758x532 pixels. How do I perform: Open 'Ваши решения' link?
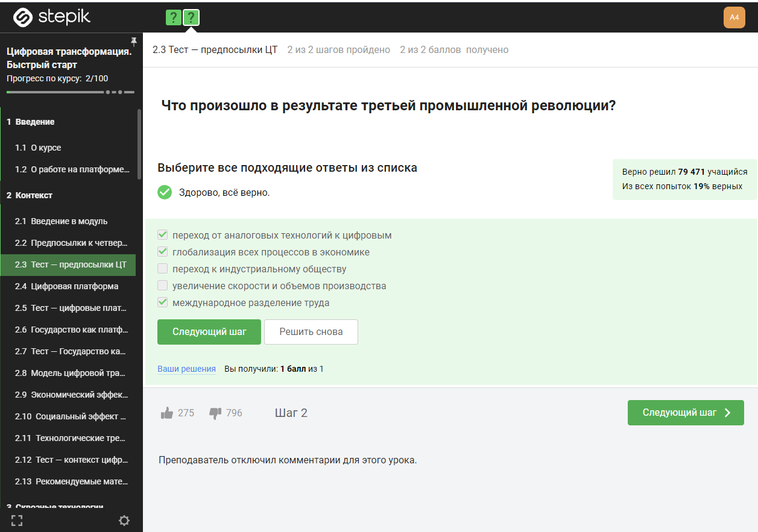186,369
